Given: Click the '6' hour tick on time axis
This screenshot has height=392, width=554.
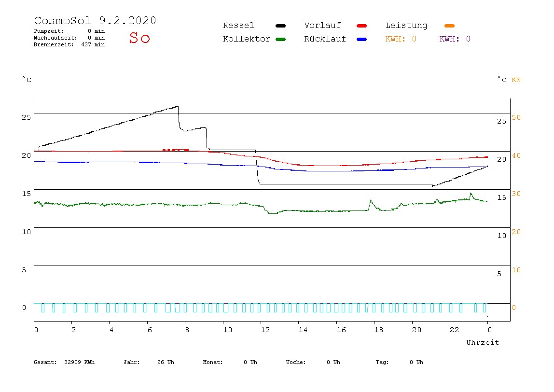Looking at the screenshot, I should pos(150,330).
